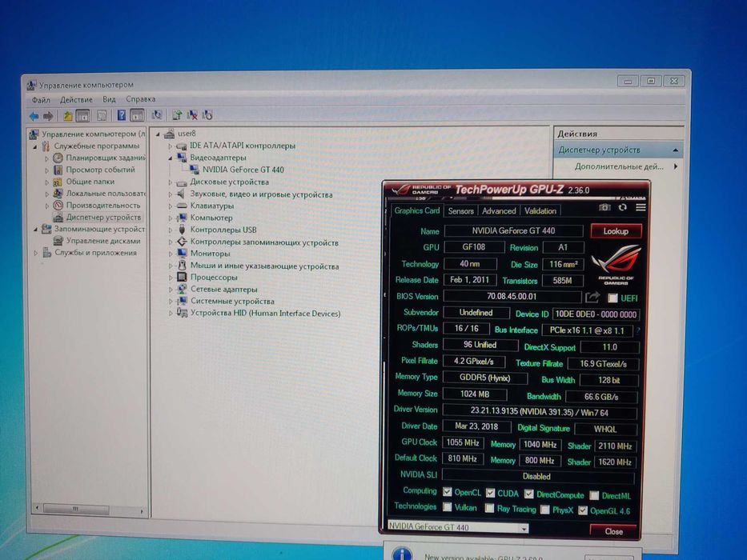Toggle the OpenCL checkbox
747x560 pixels.
[447, 492]
